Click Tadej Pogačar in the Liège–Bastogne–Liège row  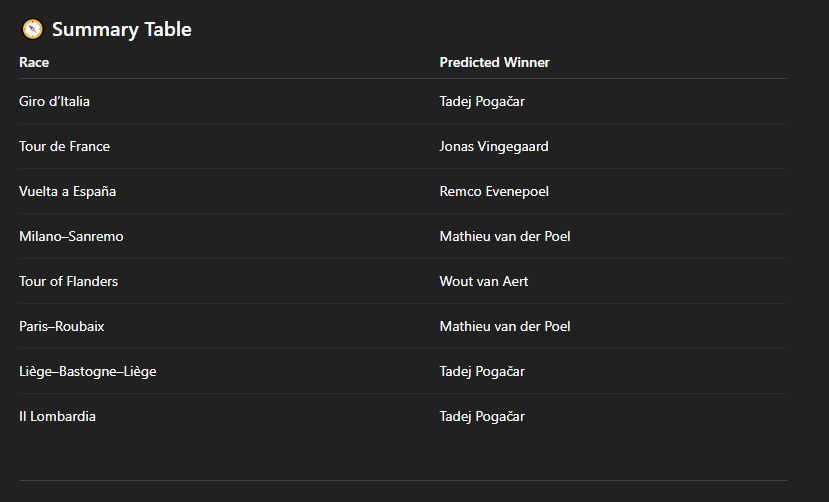(482, 371)
